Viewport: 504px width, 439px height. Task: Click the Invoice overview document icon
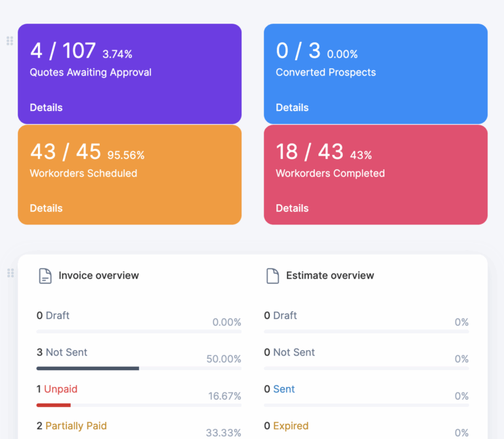45,276
